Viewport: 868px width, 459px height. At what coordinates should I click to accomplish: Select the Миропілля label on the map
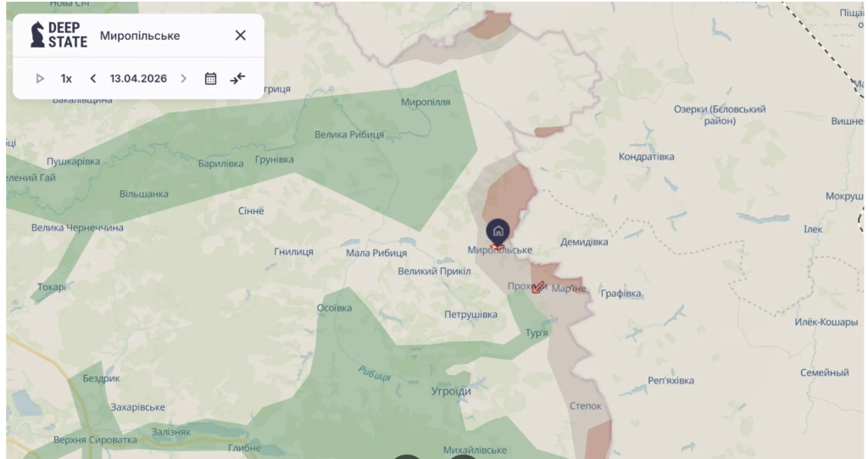point(426,102)
